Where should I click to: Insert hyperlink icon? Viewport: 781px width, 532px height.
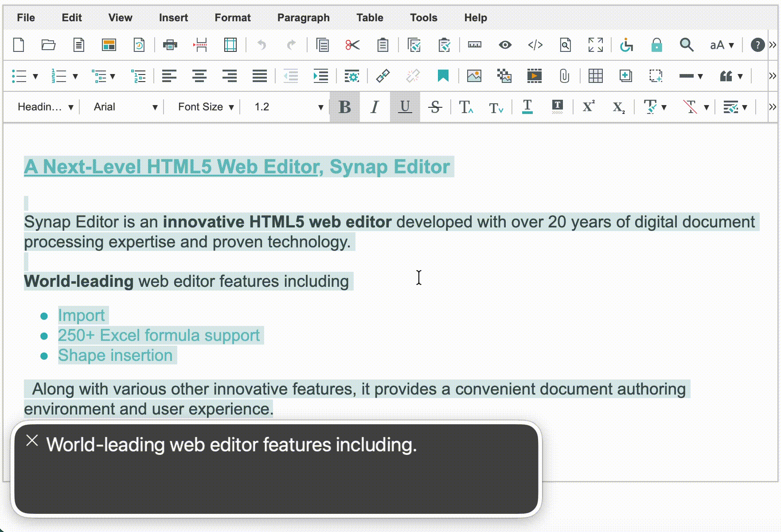[x=383, y=76]
